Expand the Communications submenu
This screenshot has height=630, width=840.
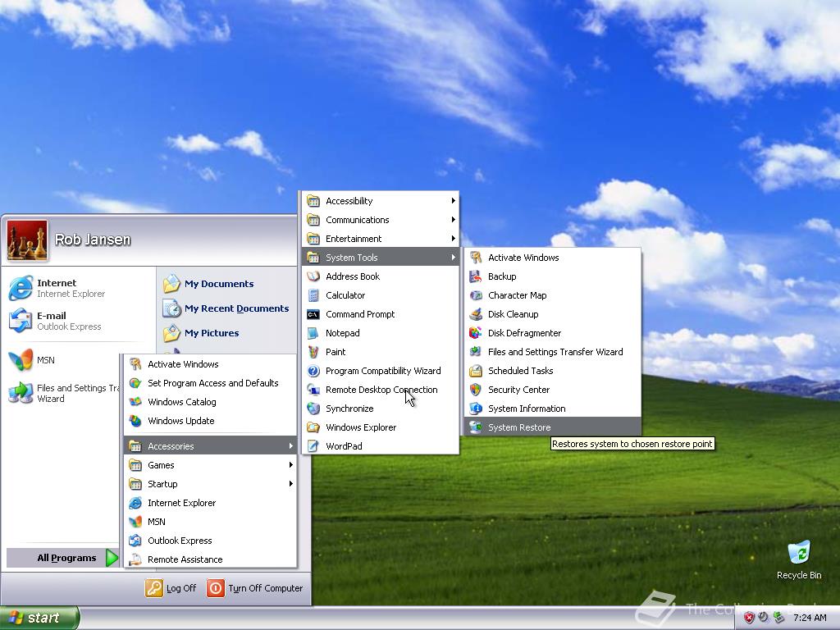click(x=381, y=220)
